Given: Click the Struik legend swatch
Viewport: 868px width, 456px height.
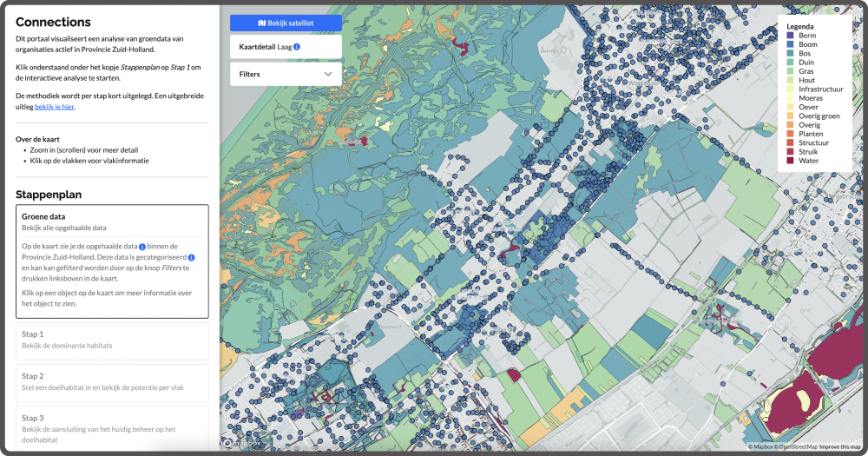Looking at the screenshot, I should 791,151.
